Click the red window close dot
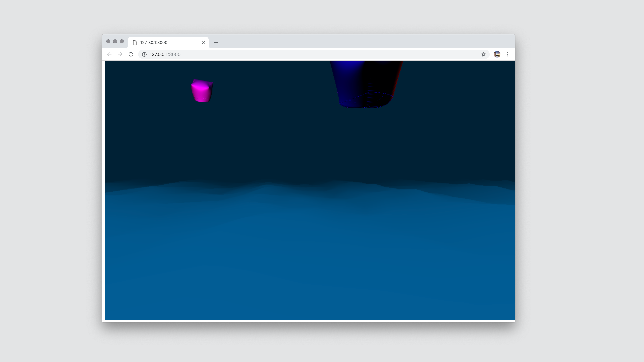This screenshot has width=644, height=362. [108, 41]
